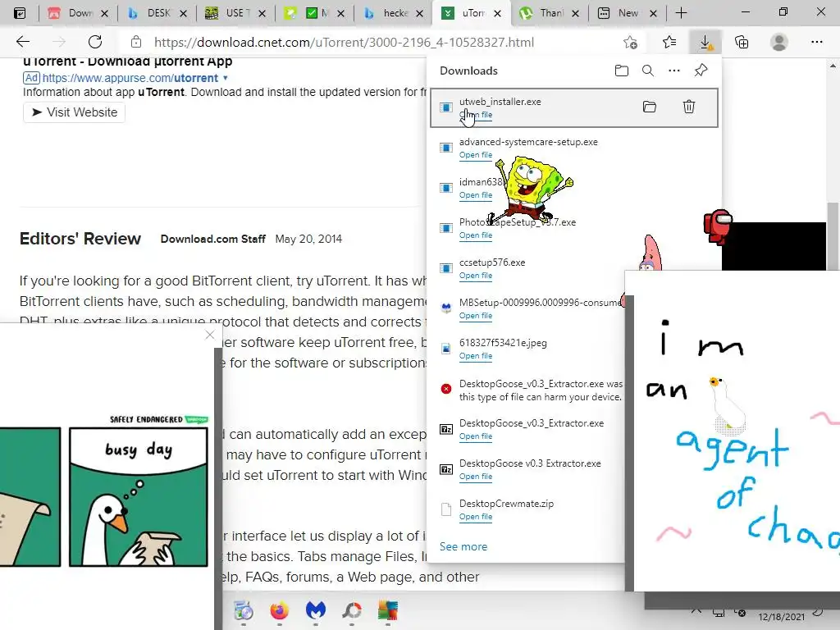Switch to the Thanl tab
This screenshot has width=840, height=630.
(549, 13)
